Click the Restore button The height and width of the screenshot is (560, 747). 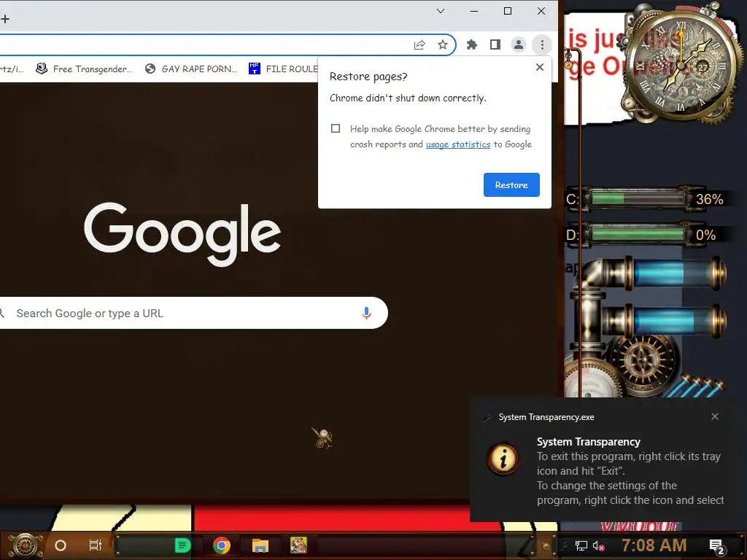[x=511, y=184]
